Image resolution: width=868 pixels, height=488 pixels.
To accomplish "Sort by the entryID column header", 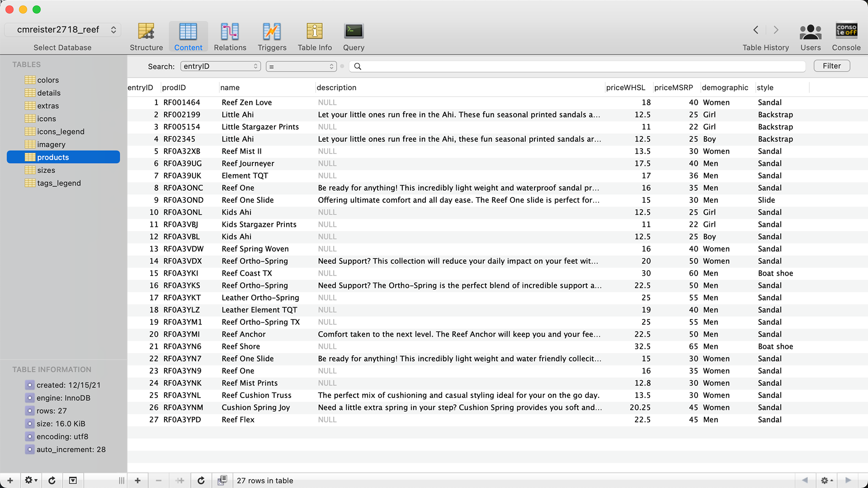I will pos(144,88).
